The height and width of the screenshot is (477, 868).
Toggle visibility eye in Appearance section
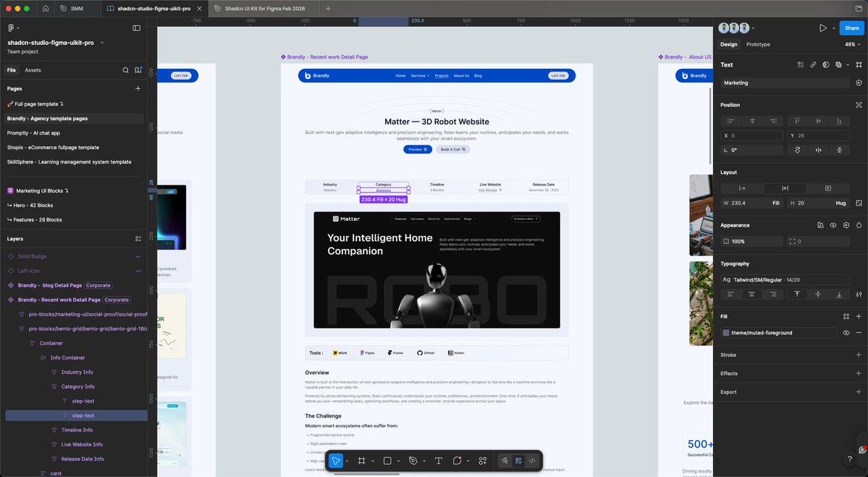pyautogui.click(x=833, y=225)
